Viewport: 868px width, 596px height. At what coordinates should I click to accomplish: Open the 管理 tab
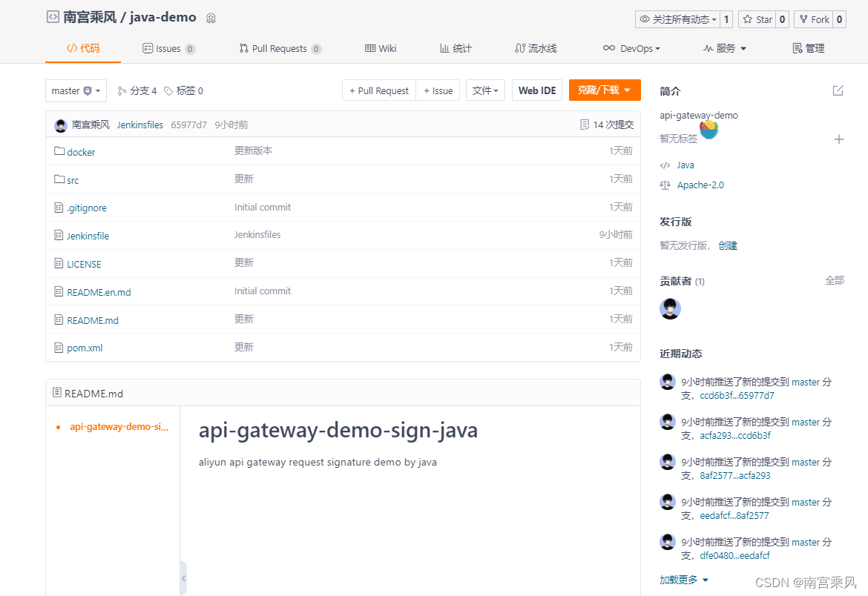point(809,49)
